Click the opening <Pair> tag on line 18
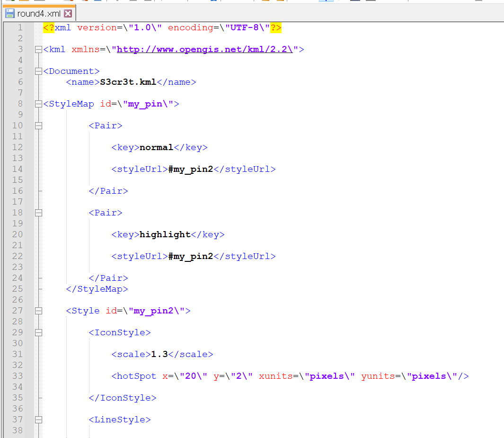The width and height of the screenshot is (504, 438). [x=106, y=213]
